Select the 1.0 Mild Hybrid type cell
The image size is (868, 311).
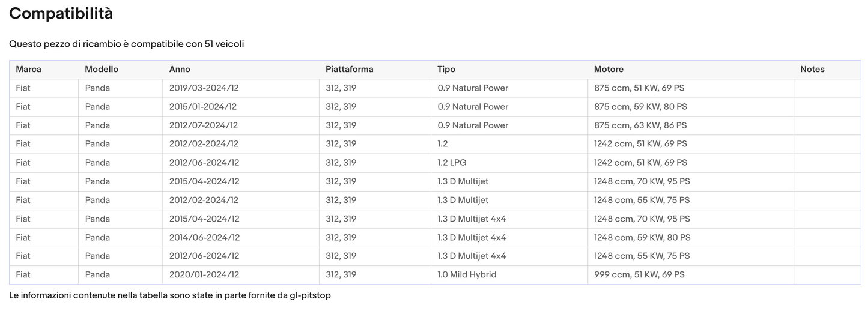[467, 275]
